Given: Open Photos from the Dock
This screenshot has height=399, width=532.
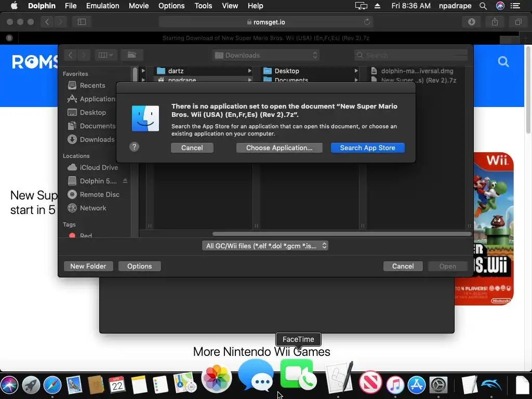Looking at the screenshot, I should tap(217, 378).
